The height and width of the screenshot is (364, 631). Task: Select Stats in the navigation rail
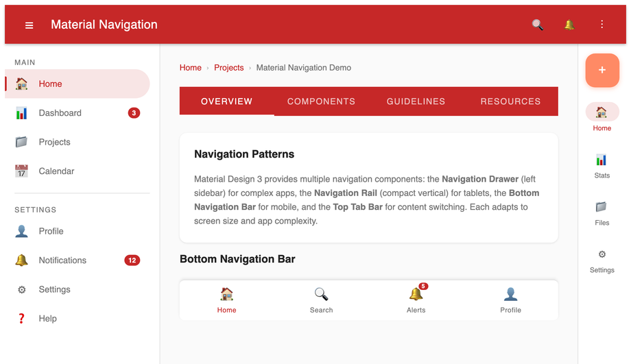(602, 166)
